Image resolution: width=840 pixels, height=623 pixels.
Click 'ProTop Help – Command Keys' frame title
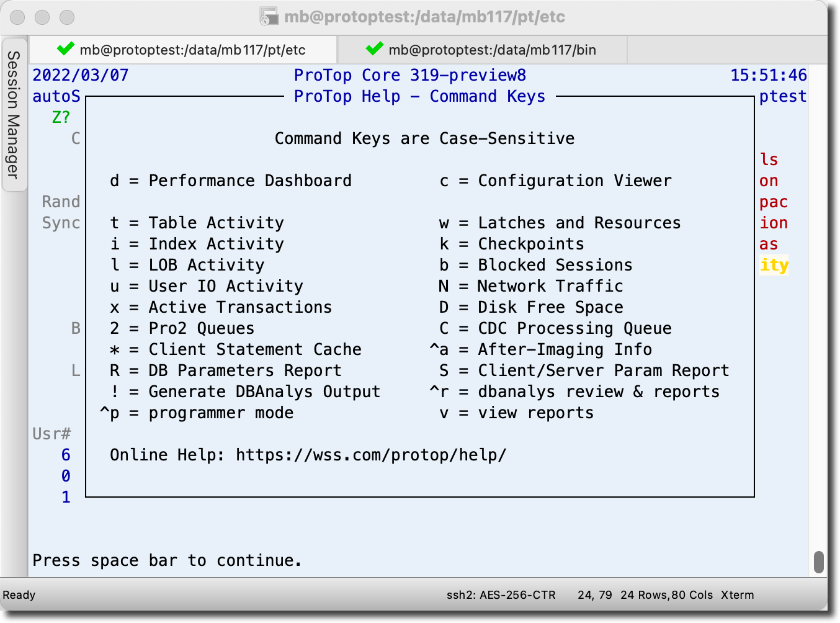pyautogui.click(x=420, y=97)
